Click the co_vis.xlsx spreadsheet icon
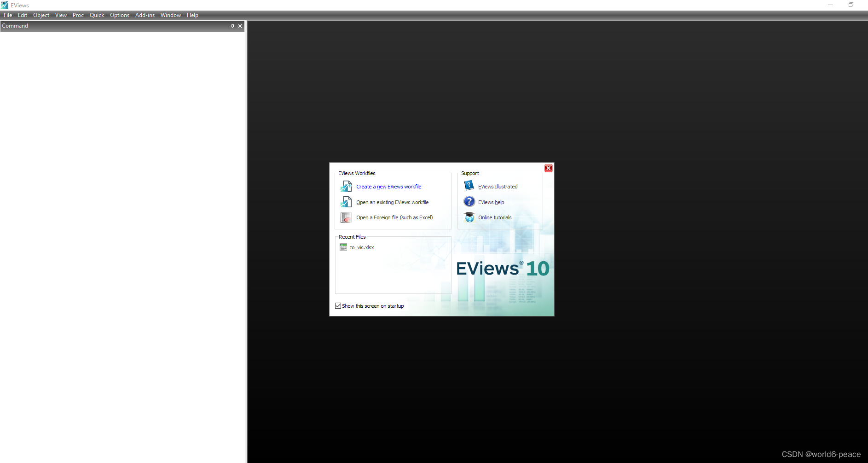This screenshot has height=463, width=868. 343,247
